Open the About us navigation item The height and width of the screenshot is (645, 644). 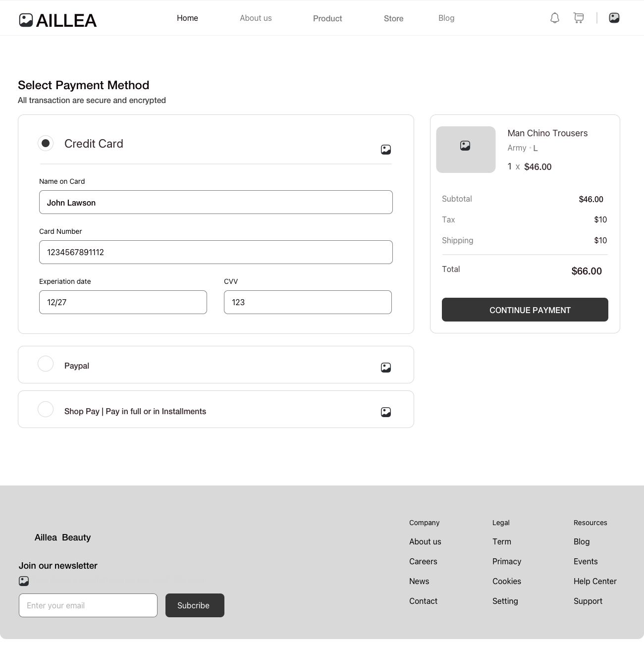pyautogui.click(x=256, y=18)
